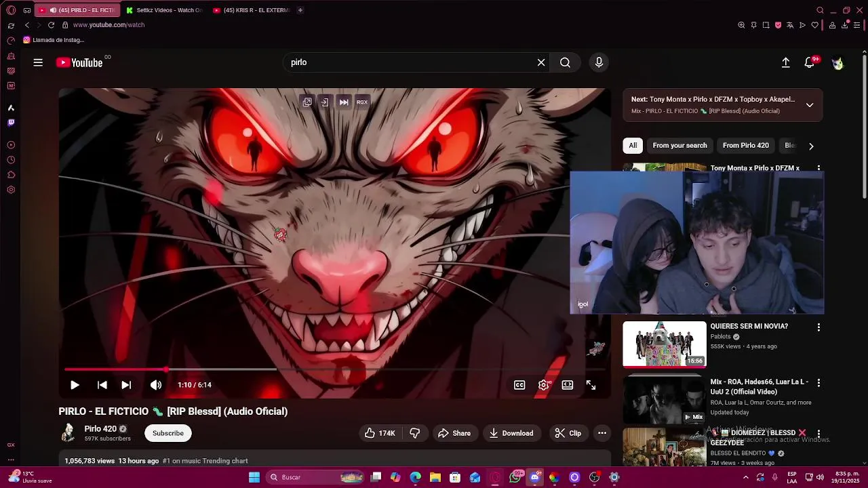Show hidden system tray icons
The image size is (868, 488).
(x=745, y=477)
